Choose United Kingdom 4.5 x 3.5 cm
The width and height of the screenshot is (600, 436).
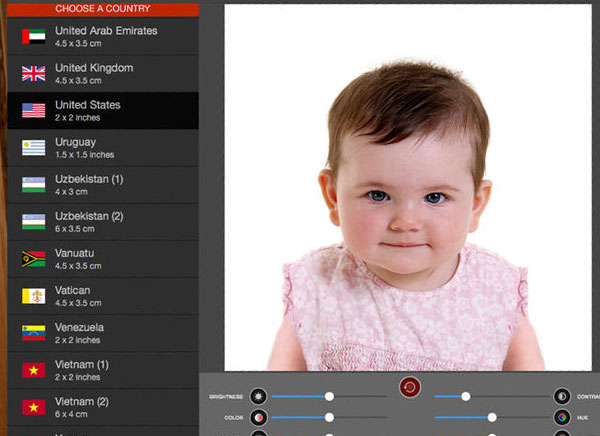coord(103,73)
